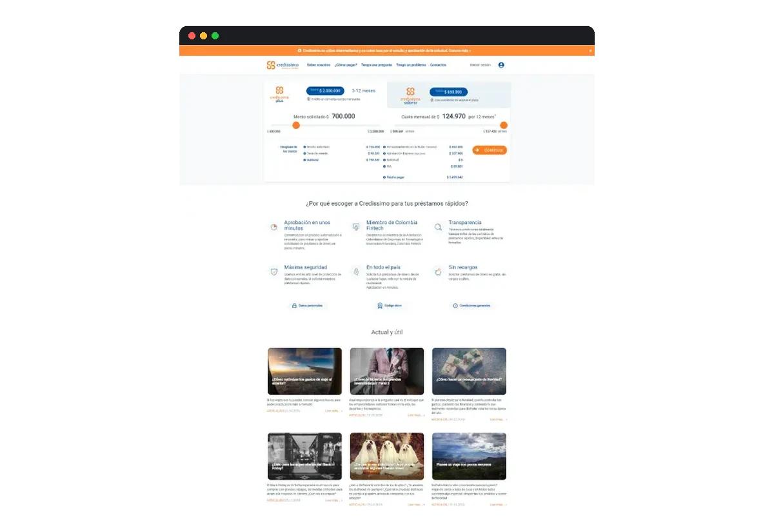Click Leer más under ghost dogs article
774x532 pixels.
[x=416, y=504]
